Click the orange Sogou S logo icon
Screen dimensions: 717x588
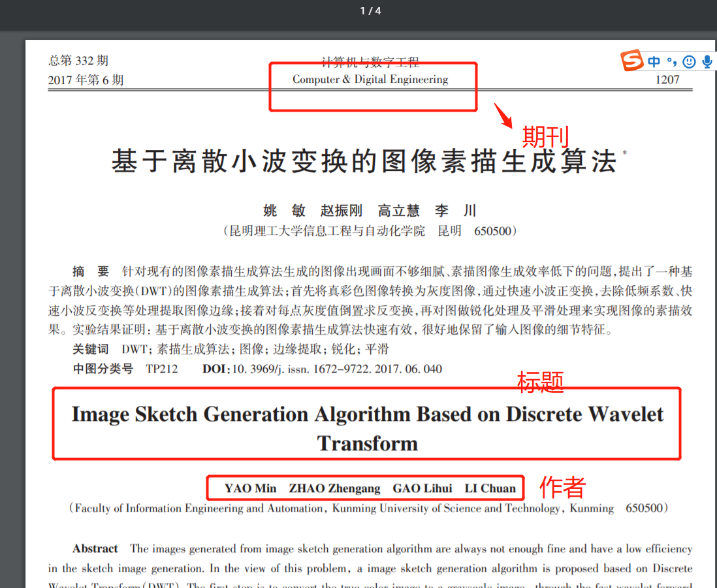coord(632,60)
